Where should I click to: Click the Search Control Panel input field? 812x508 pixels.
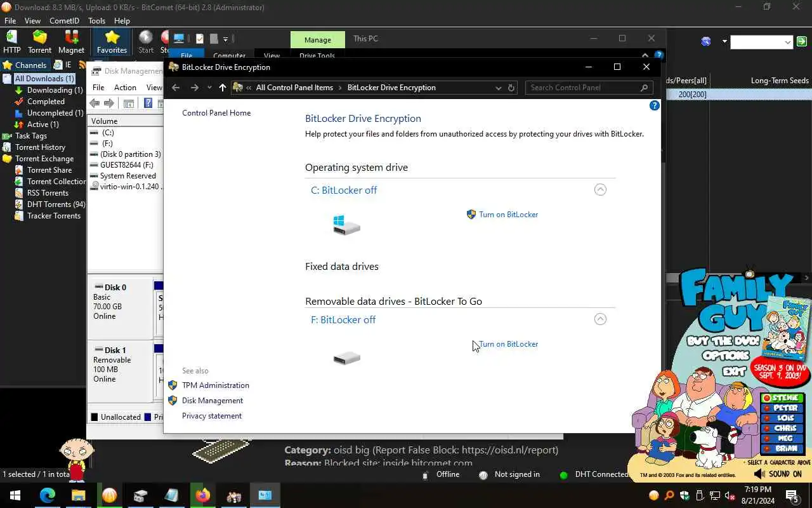589,88
